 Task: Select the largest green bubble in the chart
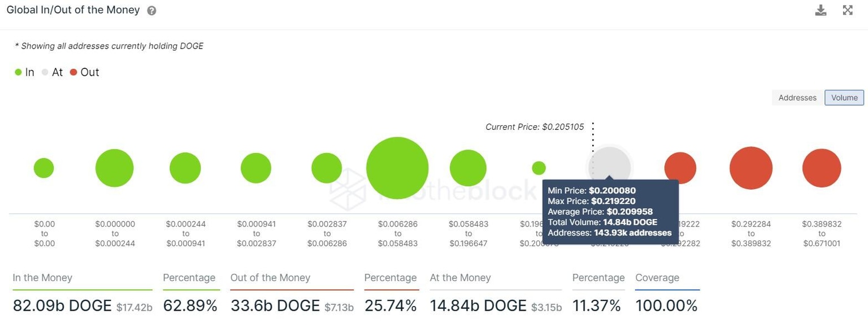(x=397, y=168)
